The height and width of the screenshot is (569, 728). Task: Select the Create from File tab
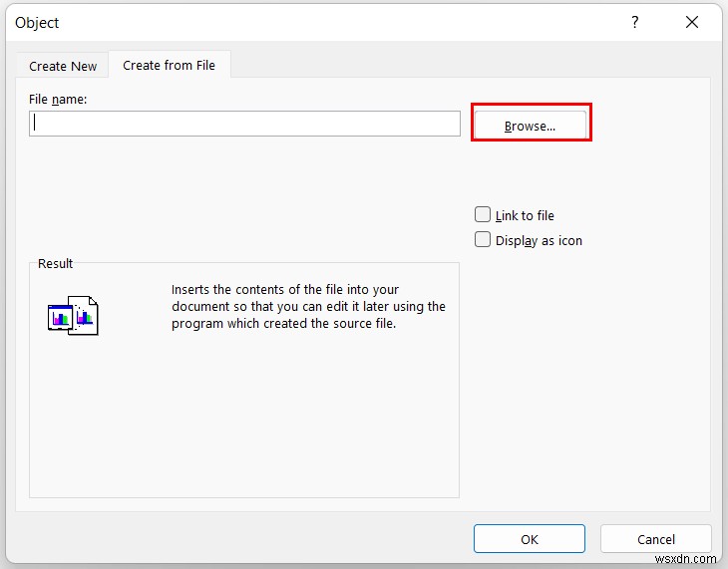tap(170, 65)
